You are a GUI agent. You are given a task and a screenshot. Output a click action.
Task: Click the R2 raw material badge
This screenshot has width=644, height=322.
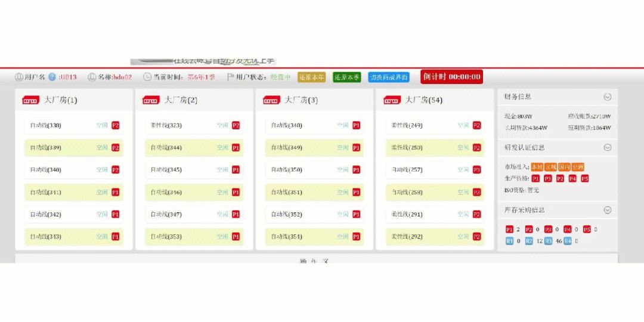[529, 241]
